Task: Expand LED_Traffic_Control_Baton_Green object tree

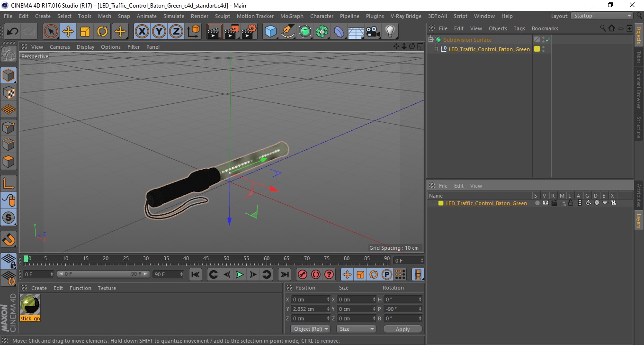Action: click(436, 49)
